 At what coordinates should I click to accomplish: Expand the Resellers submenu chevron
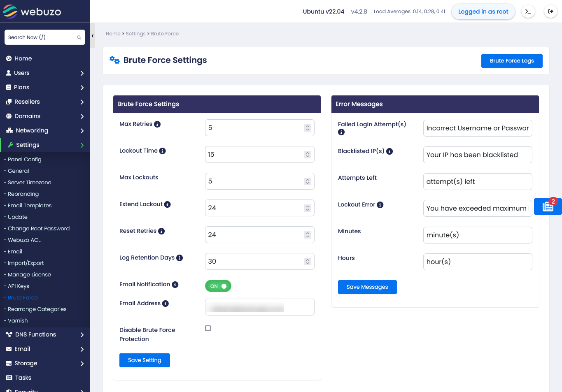point(82,102)
